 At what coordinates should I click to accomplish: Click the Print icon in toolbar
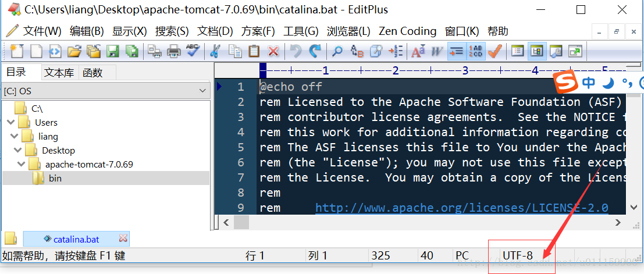(174, 51)
